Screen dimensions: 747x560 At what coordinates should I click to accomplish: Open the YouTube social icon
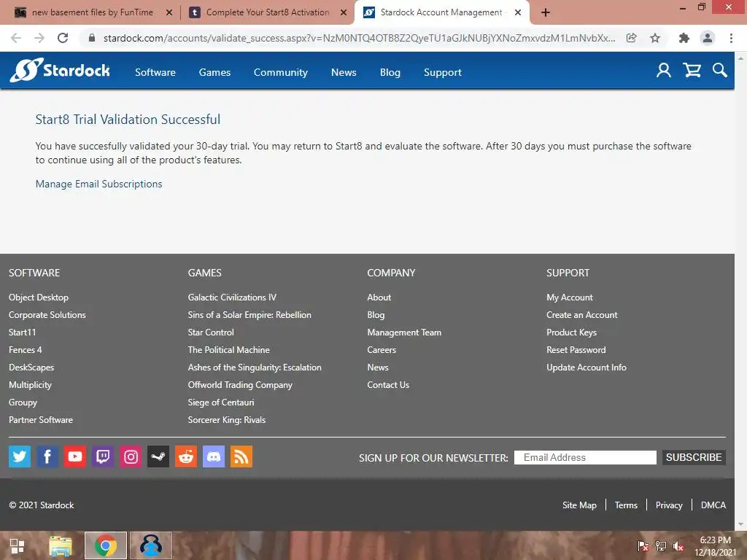click(x=75, y=456)
